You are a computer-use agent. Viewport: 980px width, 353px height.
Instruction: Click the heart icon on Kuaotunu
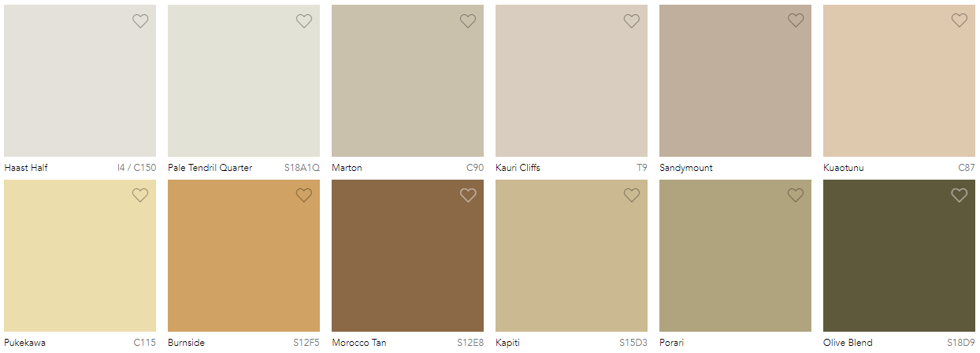pos(960,21)
